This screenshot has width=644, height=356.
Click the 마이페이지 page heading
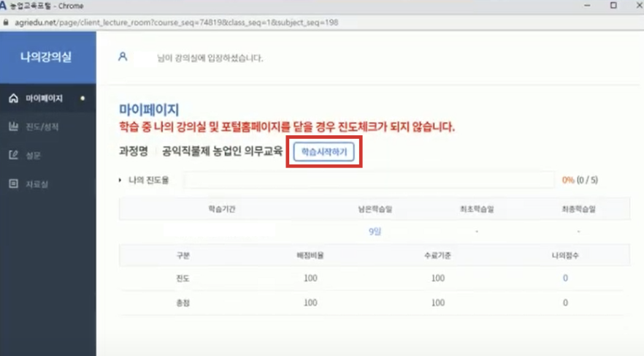[x=149, y=110]
